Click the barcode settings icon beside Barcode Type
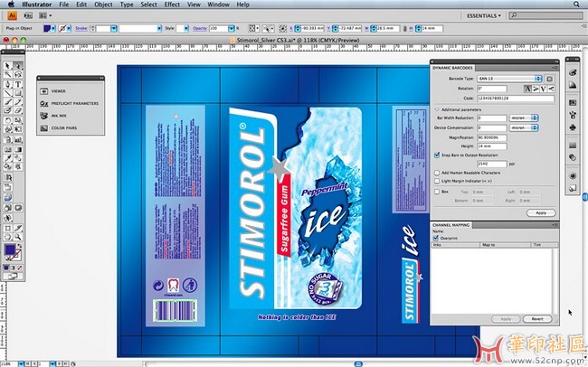This screenshot has height=367, width=588. pos(549,79)
